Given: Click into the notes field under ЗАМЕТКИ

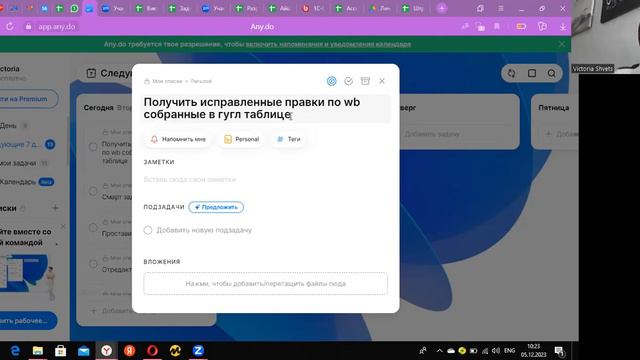Looking at the screenshot, I should pyautogui.click(x=265, y=180).
